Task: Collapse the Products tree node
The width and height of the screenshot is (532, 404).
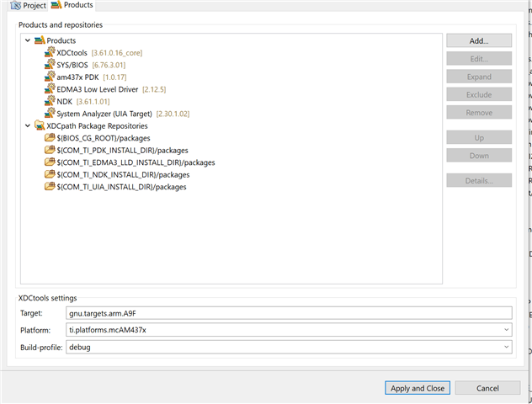Action: coord(28,40)
